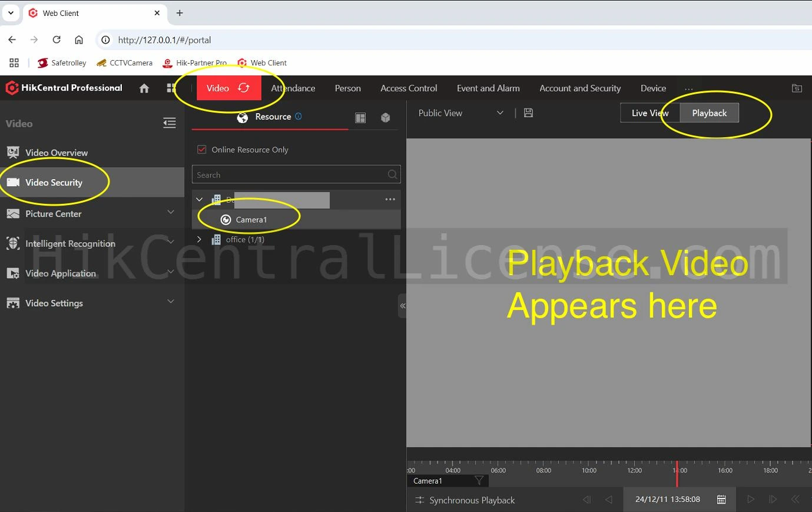Image resolution: width=812 pixels, height=512 pixels.
Task: Collapse the resource panel with double-arrow handle
Action: (403, 306)
